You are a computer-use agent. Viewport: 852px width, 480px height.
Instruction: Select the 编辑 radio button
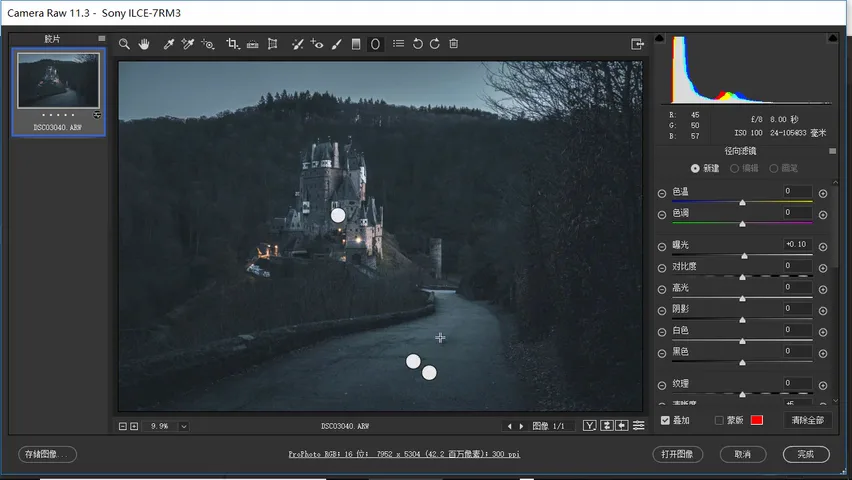point(734,169)
